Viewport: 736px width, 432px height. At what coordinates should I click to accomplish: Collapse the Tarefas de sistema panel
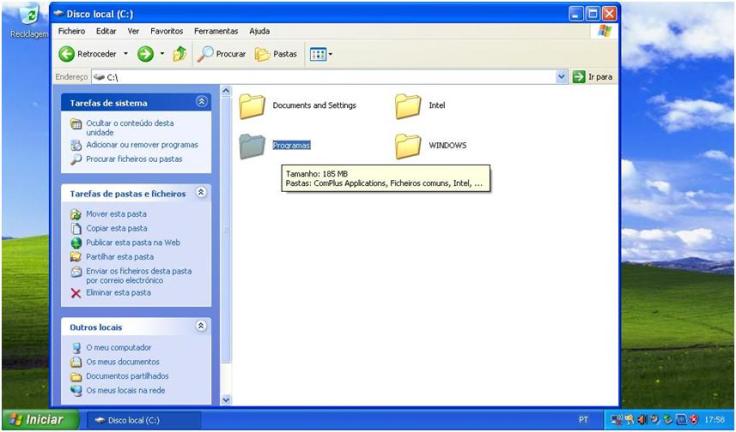pos(202,102)
